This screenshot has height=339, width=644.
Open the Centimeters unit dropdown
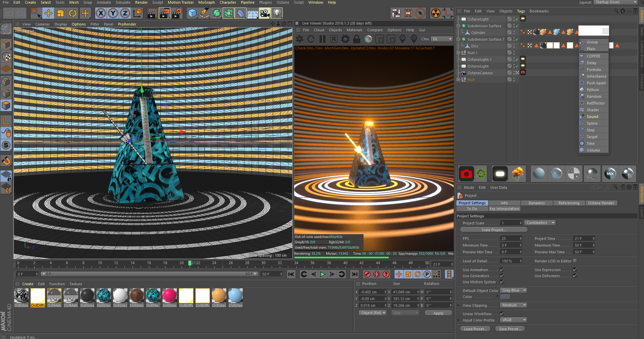pyautogui.click(x=540, y=223)
